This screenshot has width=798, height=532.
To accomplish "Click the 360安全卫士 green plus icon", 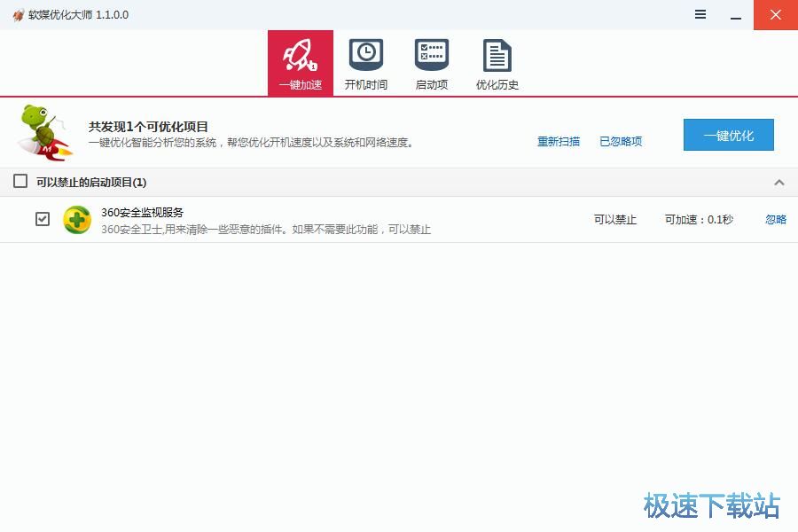I will 77,220.
